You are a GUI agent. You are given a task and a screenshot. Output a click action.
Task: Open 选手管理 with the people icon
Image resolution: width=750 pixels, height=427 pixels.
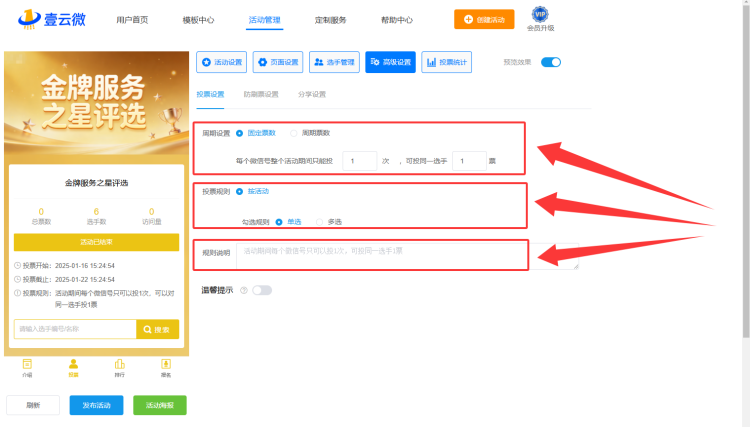click(334, 62)
